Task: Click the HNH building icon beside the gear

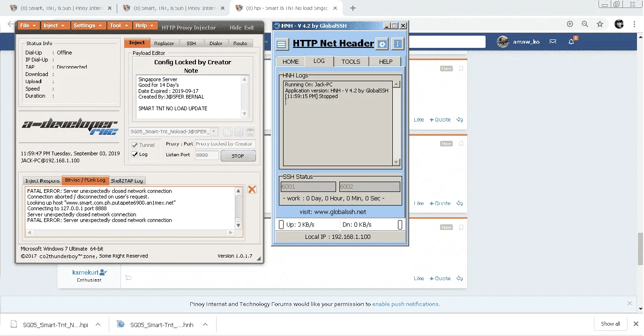Action: [x=398, y=44]
